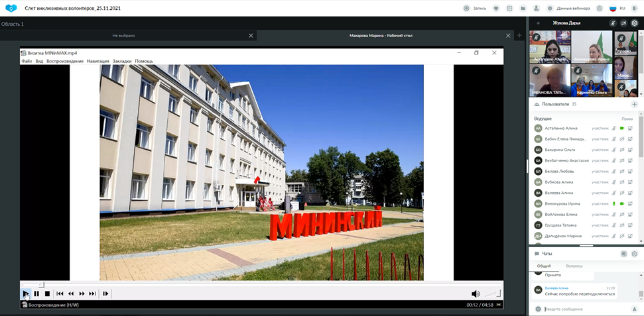Open the Воспроизведение menu
This screenshot has width=644, height=316.
[65, 61]
